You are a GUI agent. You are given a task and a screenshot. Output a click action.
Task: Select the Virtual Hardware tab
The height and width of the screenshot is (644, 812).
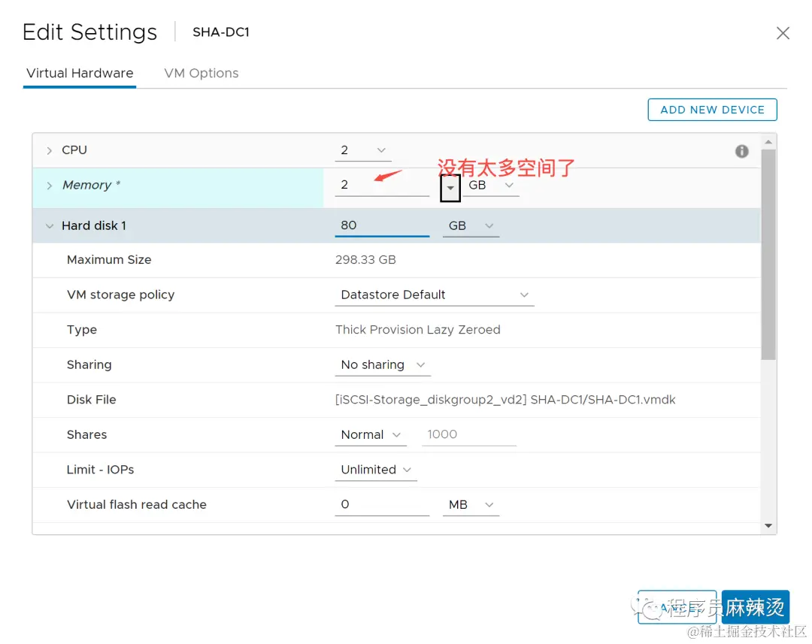(80, 73)
